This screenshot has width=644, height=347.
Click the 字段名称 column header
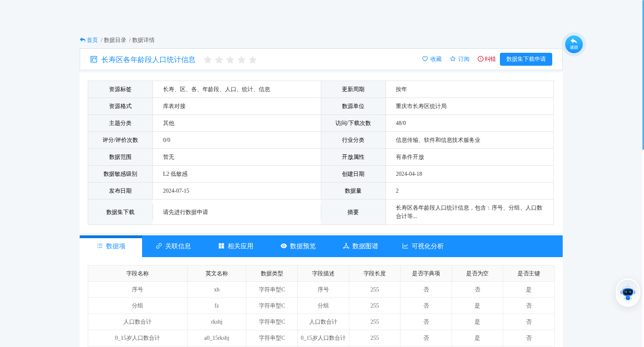[138, 273]
